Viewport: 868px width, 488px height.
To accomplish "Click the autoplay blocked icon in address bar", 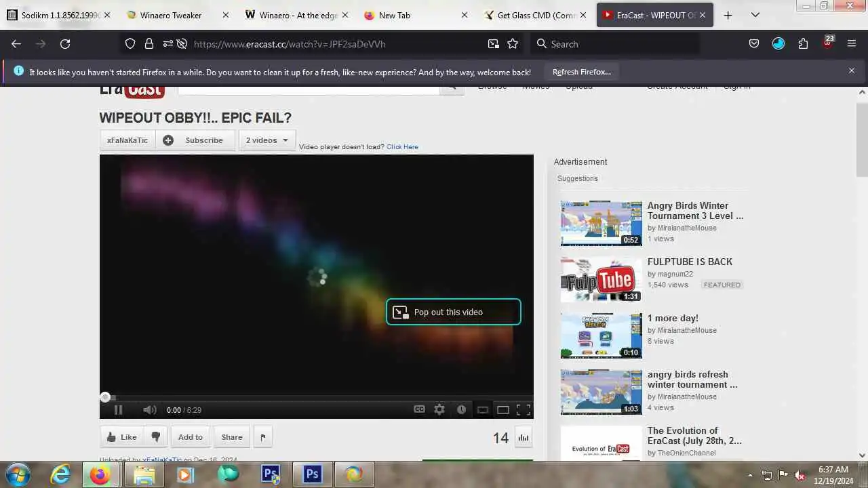I will [182, 44].
